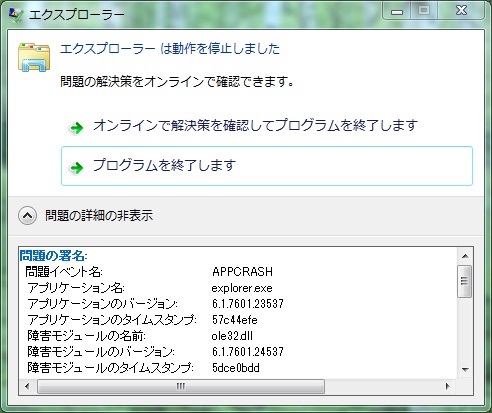
Task: Click the 問題の解決策をオンラインで確認できます text
Action: [x=177, y=82]
